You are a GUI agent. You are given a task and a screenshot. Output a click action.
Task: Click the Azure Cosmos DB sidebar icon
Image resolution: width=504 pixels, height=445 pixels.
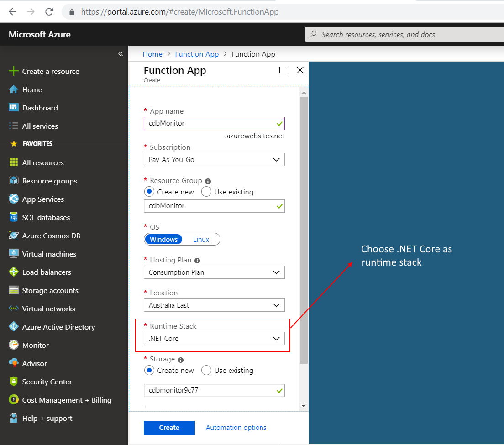[x=14, y=236]
